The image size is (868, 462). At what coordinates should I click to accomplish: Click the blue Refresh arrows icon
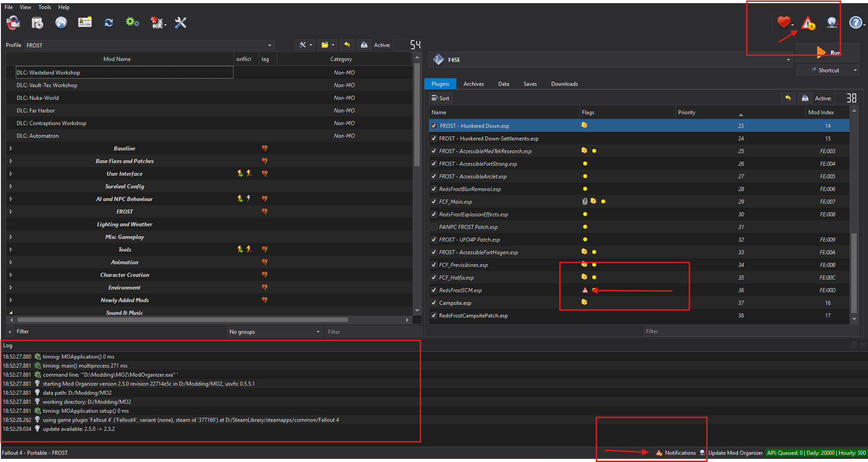[x=108, y=23]
